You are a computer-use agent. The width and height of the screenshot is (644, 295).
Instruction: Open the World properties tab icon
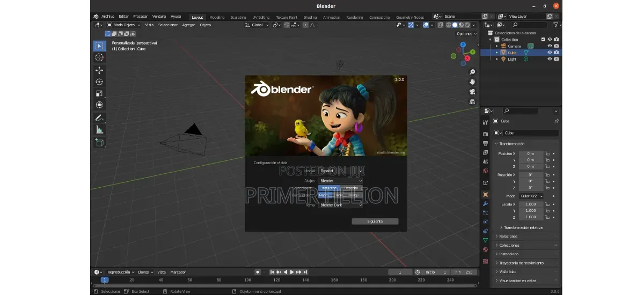pyautogui.click(x=485, y=171)
